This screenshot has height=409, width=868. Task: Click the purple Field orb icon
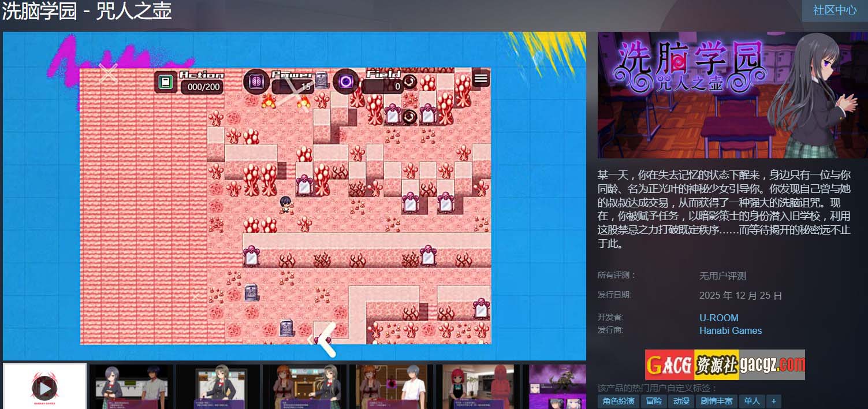346,82
